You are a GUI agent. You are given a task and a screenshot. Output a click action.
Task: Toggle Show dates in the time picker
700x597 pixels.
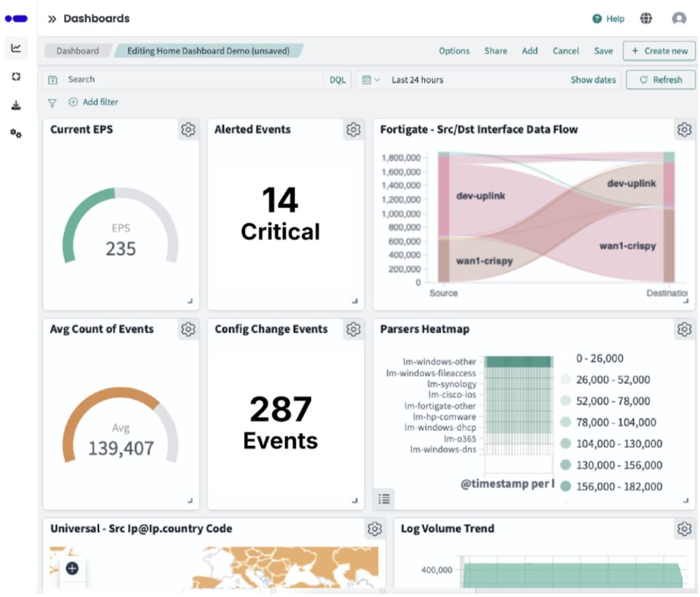pos(592,79)
